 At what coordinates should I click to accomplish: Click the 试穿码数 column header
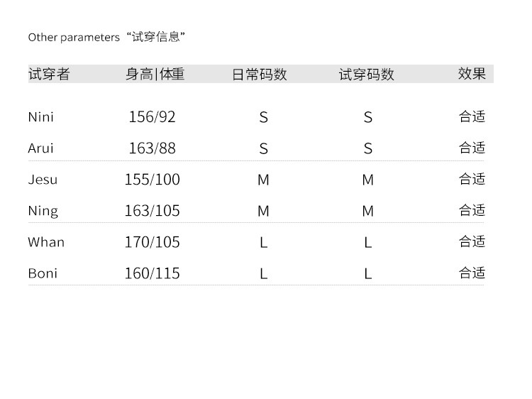tap(366, 75)
